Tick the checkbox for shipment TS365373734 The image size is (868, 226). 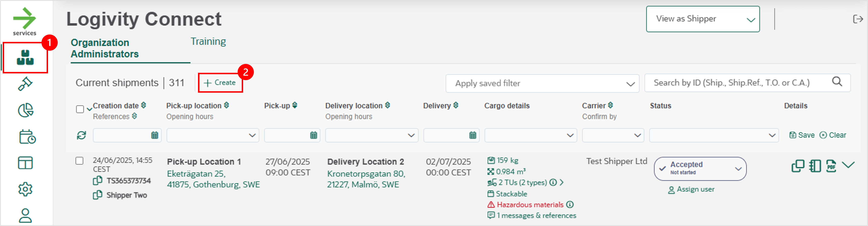click(80, 161)
